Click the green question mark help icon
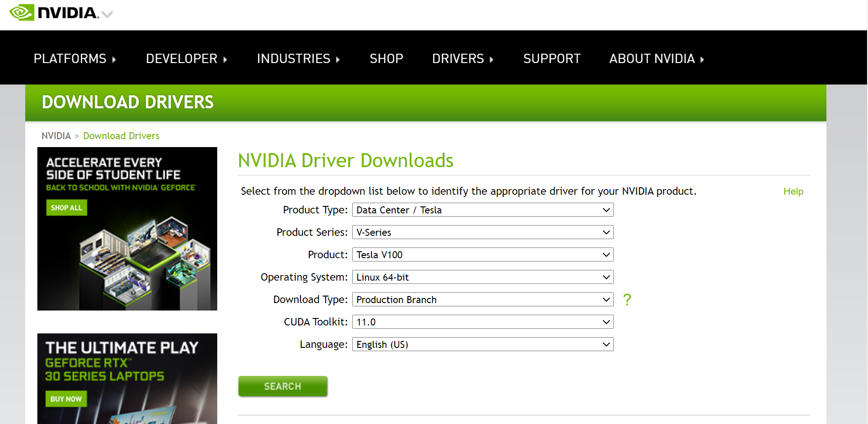The image size is (868, 424). click(x=627, y=299)
